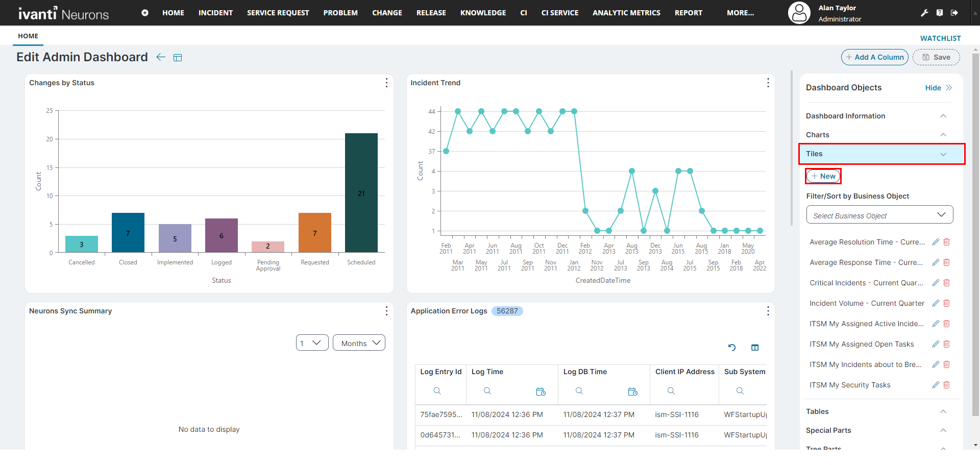Open Select Business Object dropdown
The width and height of the screenshot is (980, 465).
879,215
